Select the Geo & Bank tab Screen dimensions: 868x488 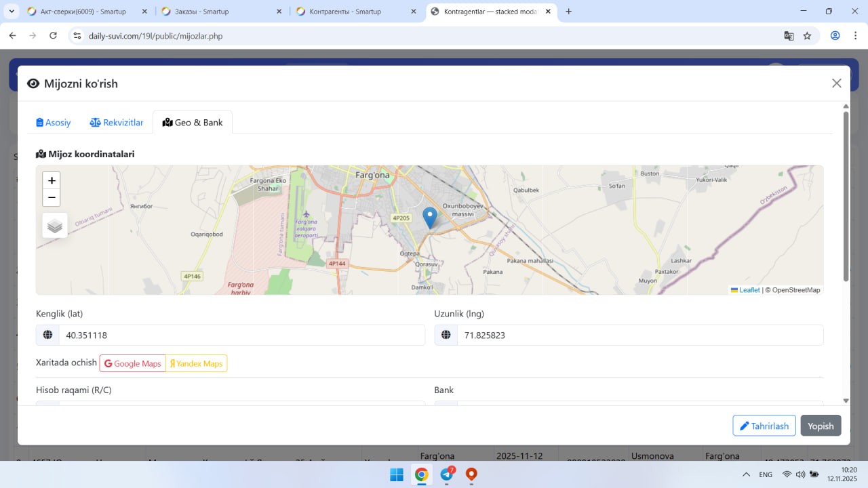click(x=193, y=123)
